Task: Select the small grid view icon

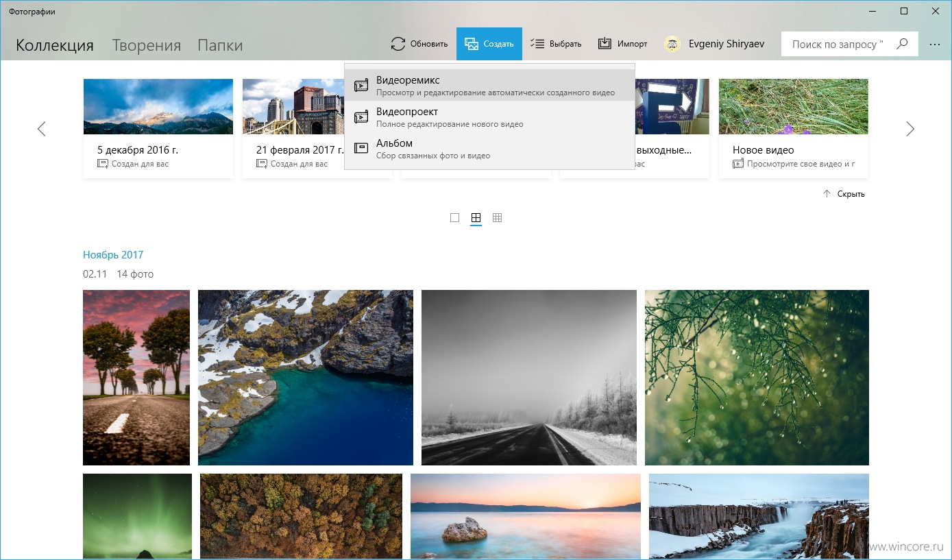Action: (498, 218)
